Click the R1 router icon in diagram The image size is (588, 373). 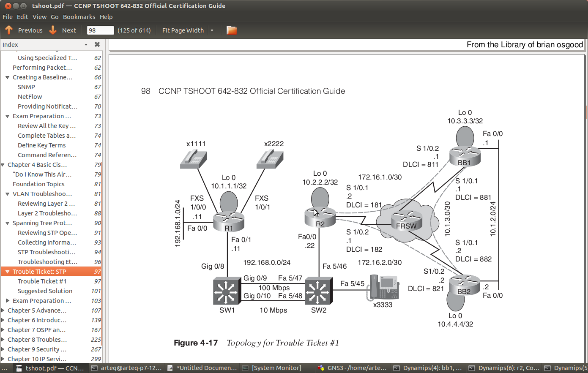coord(229,221)
